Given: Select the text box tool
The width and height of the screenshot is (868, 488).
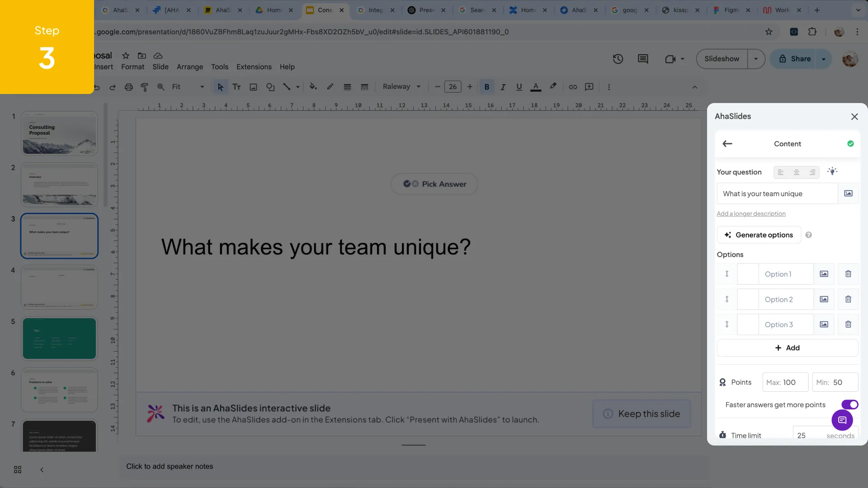Looking at the screenshot, I should pos(237,87).
